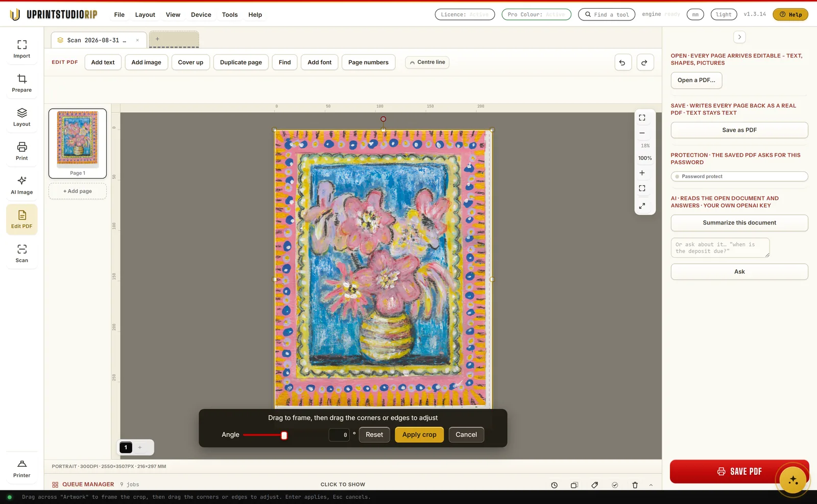Toggle the mm units pill
Image resolution: width=817 pixels, height=504 pixels.
coord(695,15)
